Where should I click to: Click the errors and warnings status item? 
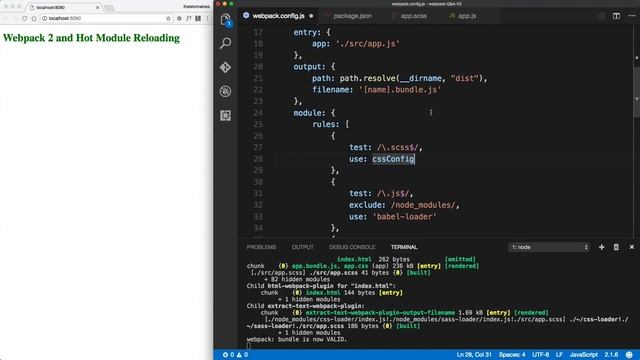(x=235, y=355)
